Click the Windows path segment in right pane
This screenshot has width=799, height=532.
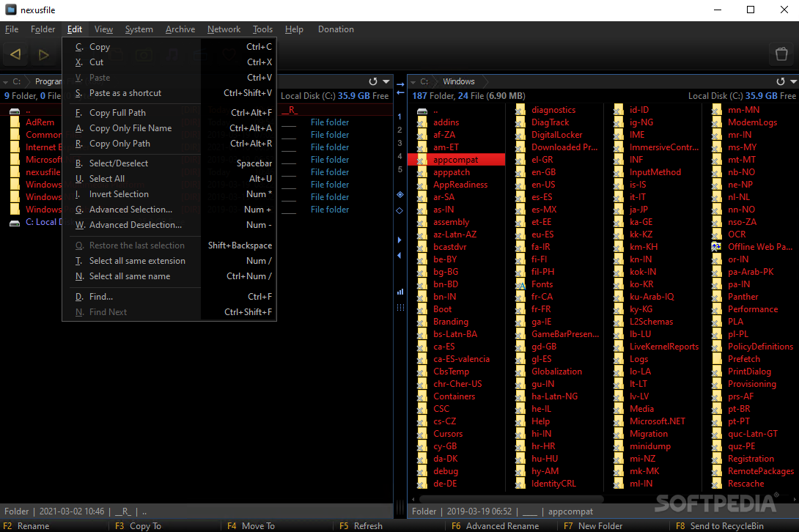coord(458,81)
